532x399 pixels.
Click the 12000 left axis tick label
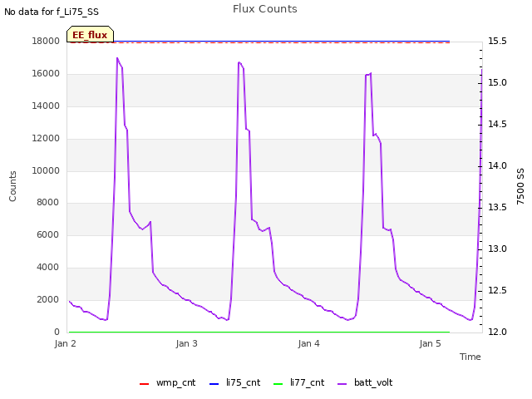click(x=46, y=139)
